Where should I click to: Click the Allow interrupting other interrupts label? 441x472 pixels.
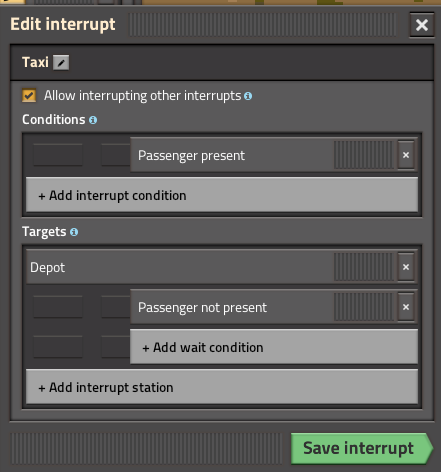click(x=143, y=96)
